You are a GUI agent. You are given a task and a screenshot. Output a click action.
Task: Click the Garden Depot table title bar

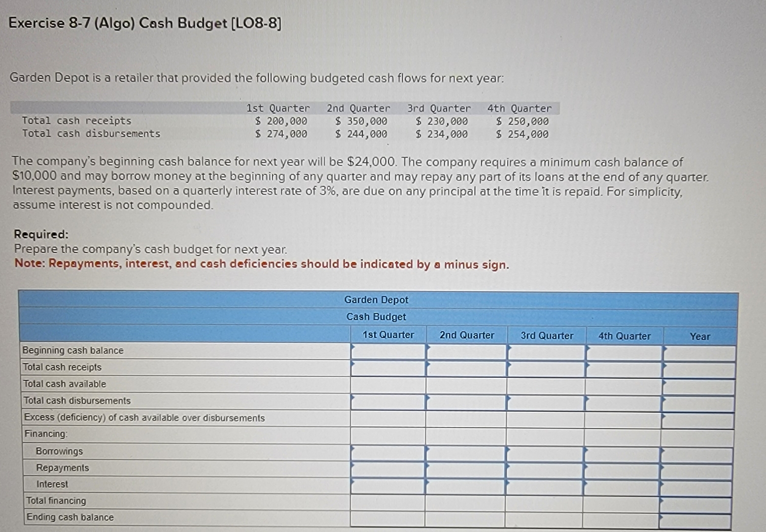click(377, 299)
